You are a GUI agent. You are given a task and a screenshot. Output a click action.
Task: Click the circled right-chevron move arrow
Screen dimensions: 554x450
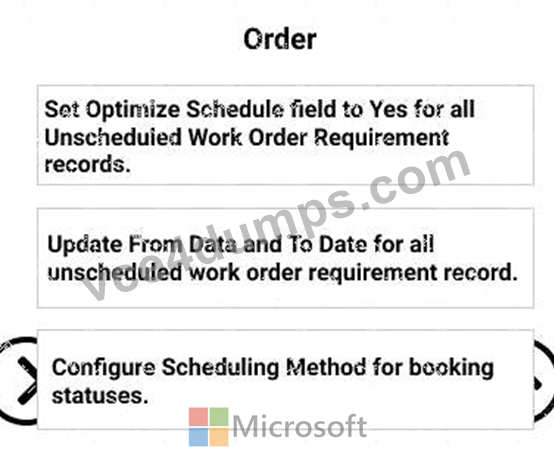pyautogui.click(x=18, y=381)
